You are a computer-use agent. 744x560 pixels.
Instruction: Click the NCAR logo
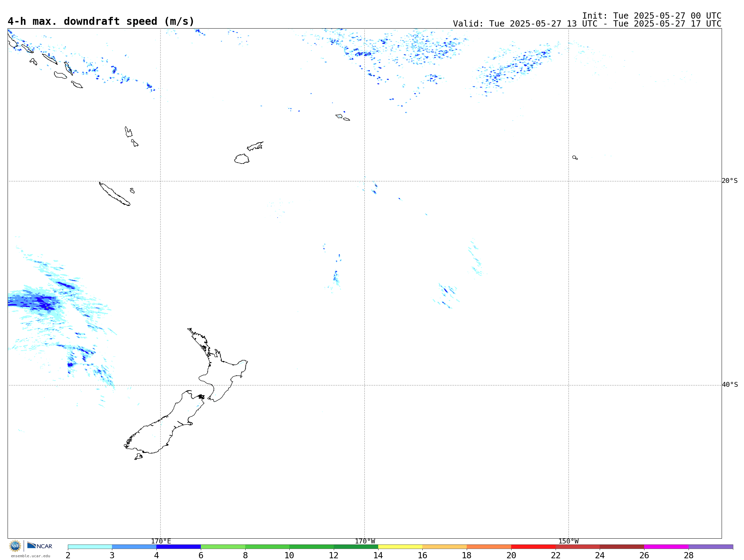tap(40, 546)
